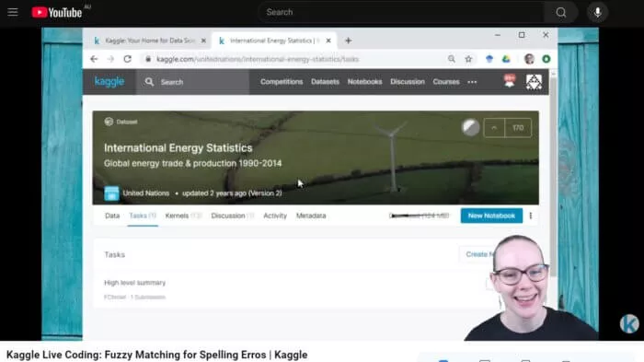Open the United Nations owner link
Screen dimensions: 644x362
coord(145,193)
